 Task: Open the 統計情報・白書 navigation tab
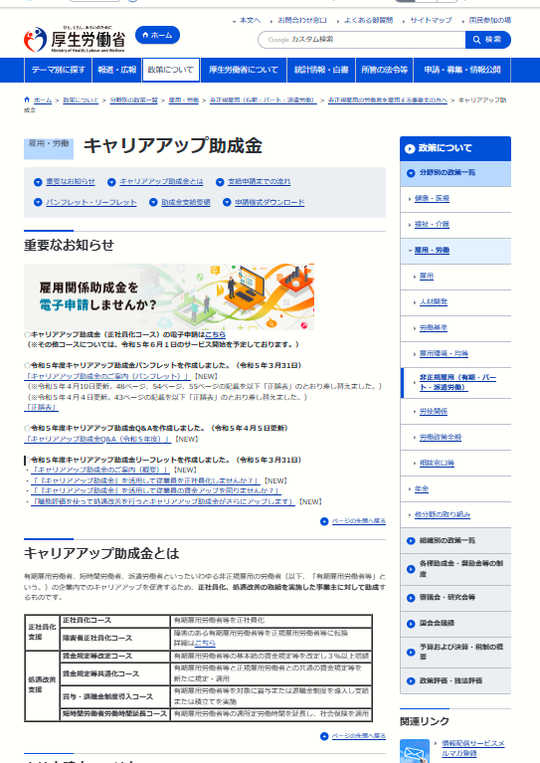coord(321,70)
